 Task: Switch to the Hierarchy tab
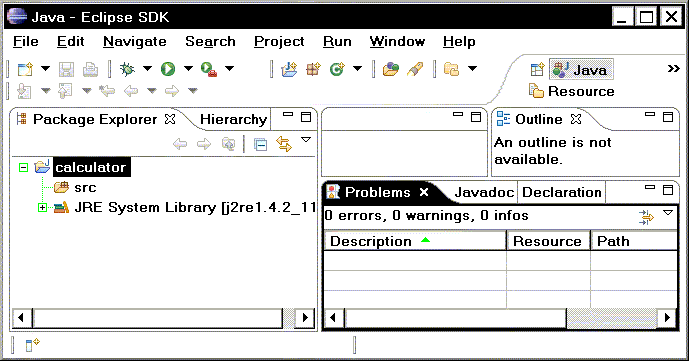pyautogui.click(x=233, y=119)
